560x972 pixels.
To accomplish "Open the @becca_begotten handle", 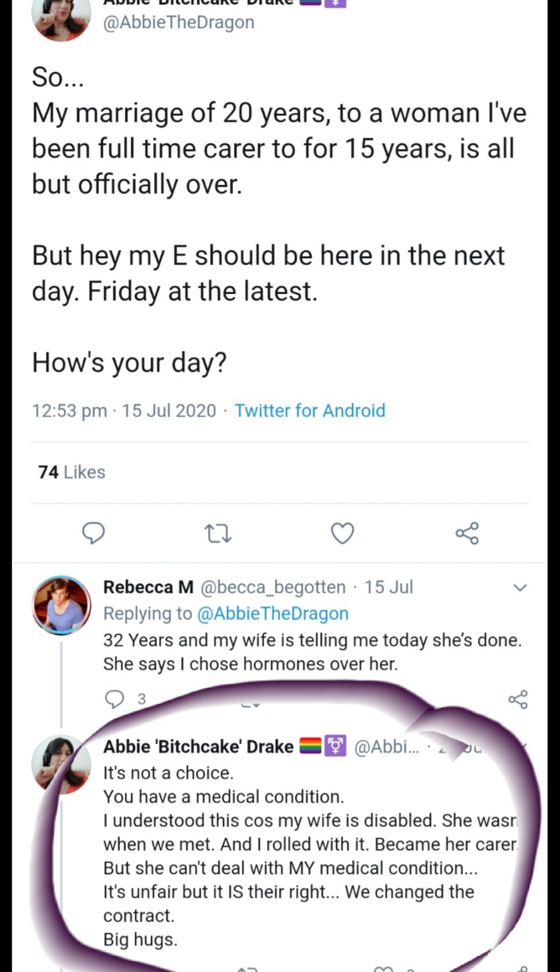I will [273, 587].
